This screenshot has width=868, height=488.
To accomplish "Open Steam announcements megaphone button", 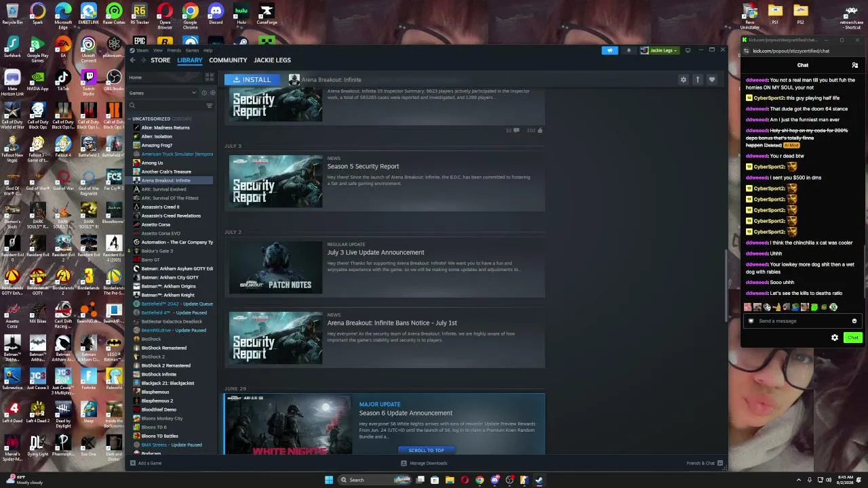I will click(x=610, y=50).
